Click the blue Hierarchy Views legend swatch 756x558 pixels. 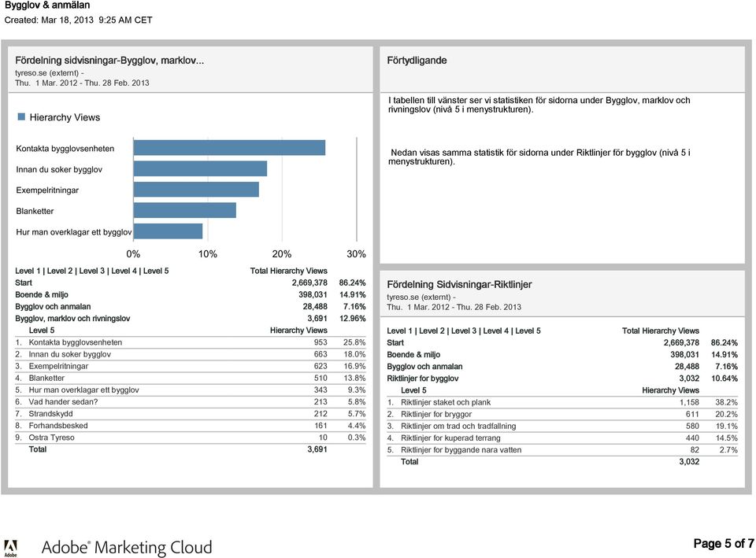pyautogui.click(x=21, y=116)
